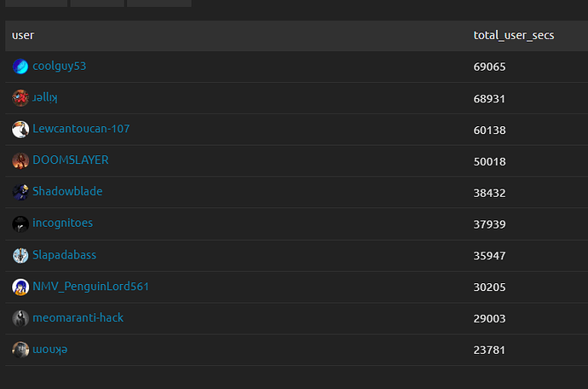Click the avatar next to Lewcantoucan-107
The width and height of the screenshot is (588, 389).
pyautogui.click(x=20, y=130)
